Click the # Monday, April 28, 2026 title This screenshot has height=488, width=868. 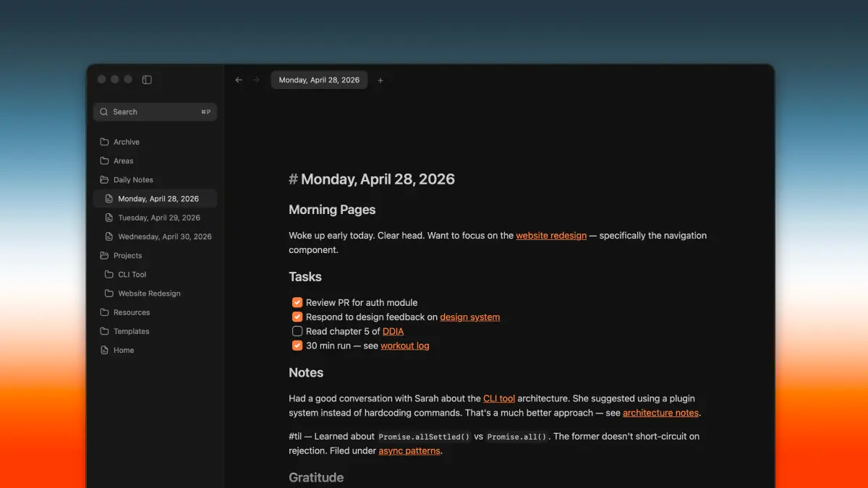coord(372,179)
